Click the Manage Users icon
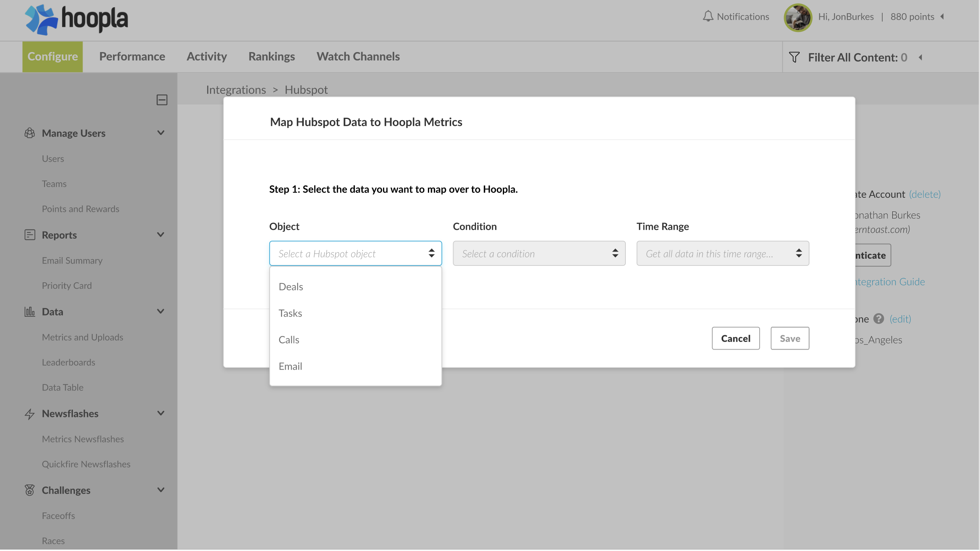The width and height of the screenshot is (980, 551). (x=30, y=133)
